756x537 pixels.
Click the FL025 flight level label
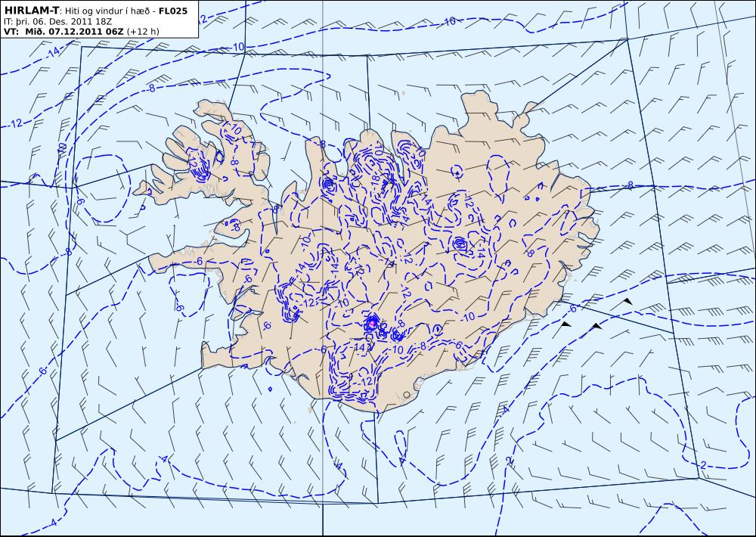click(x=172, y=11)
